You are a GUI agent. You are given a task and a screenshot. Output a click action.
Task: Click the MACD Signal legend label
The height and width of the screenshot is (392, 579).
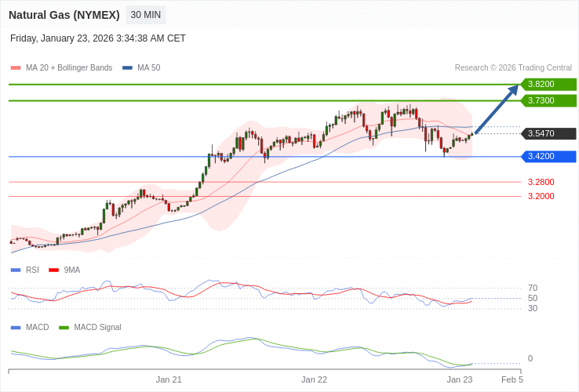coord(97,328)
